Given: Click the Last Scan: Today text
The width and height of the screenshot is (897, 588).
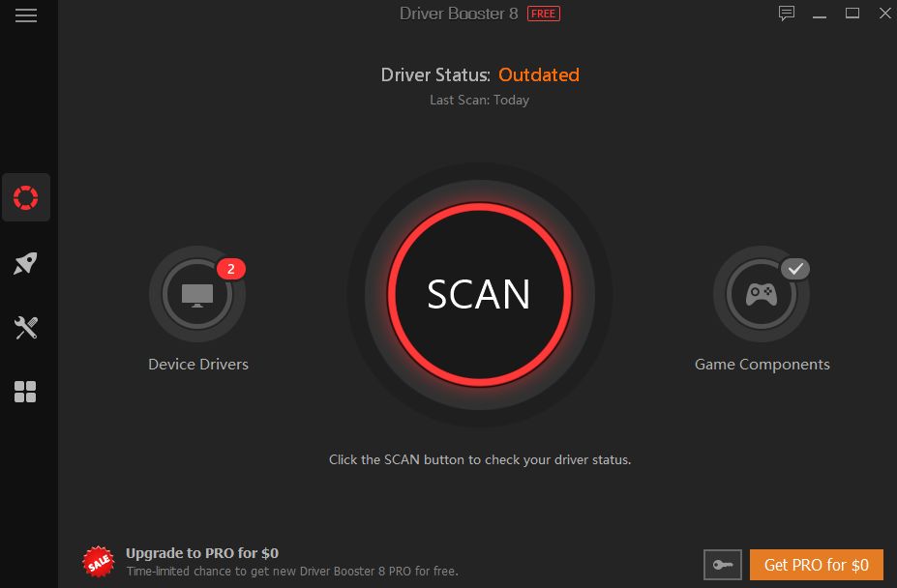Looking at the screenshot, I should (x=479, y=101).
